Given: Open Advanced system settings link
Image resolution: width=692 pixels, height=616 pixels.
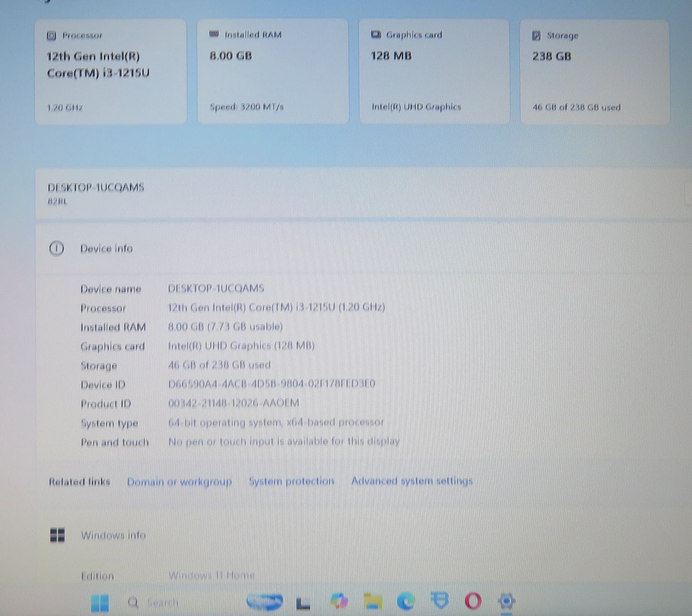Looking at the screenshot, I should 412,481.
